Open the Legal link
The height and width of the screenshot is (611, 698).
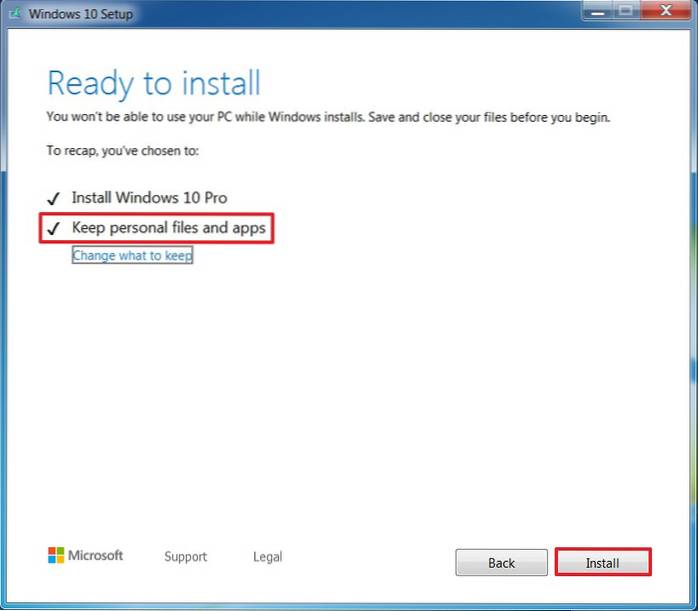pyautogui.click(x=267, y=557)
